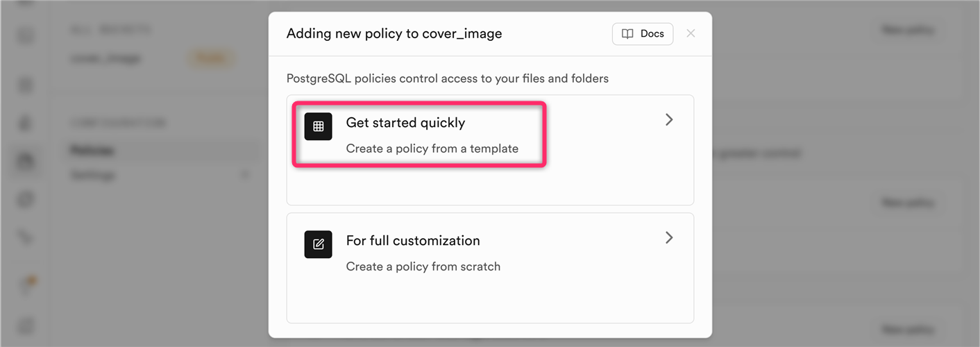Expand the For full customization chevron arrow
980x347 pixels.
(x=669, y=238)
